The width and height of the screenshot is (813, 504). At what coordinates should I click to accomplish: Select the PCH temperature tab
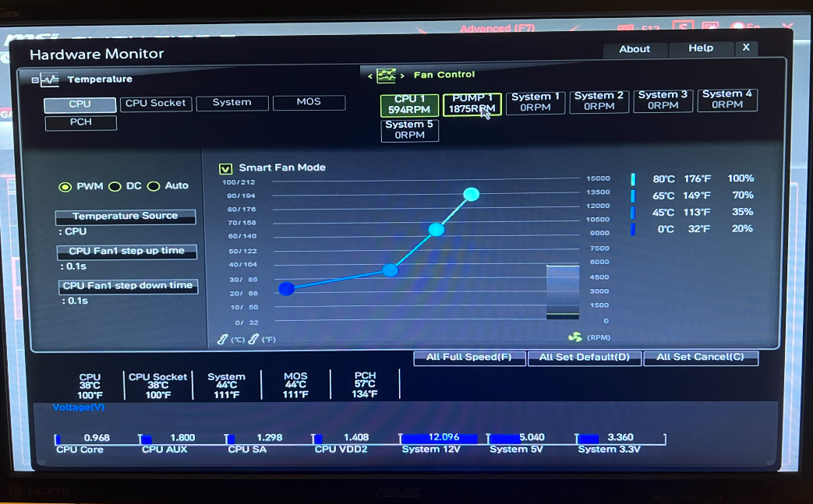(81, 122)
